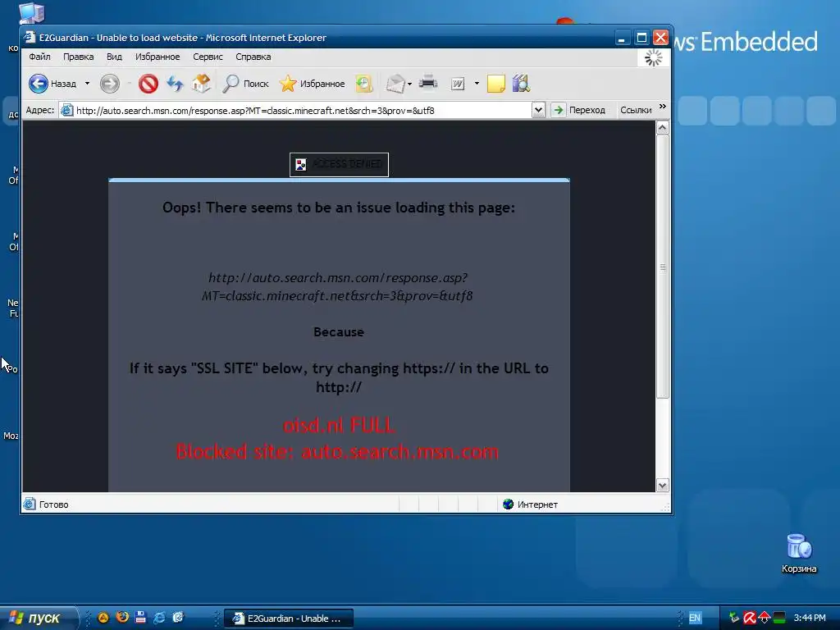Click the Интернет zone indicator in status bar
The image size is (840, 630).
click(531, 504)
